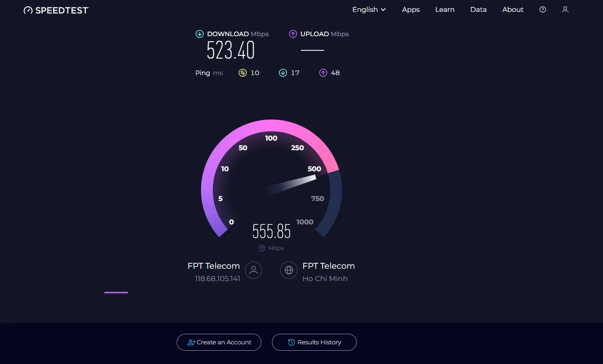This screenshot has height=364, width=603.
Task: Click the user account icon in header
Action: (x=565, y=10)
